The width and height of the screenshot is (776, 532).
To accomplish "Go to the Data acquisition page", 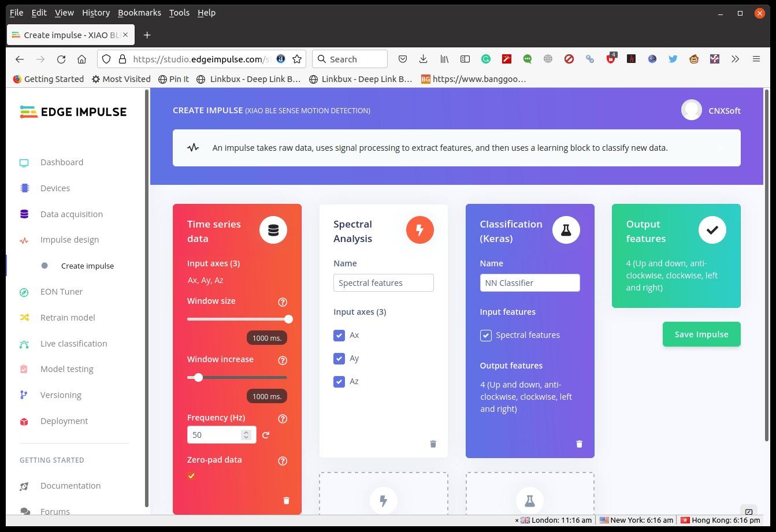I will (72, 214).
